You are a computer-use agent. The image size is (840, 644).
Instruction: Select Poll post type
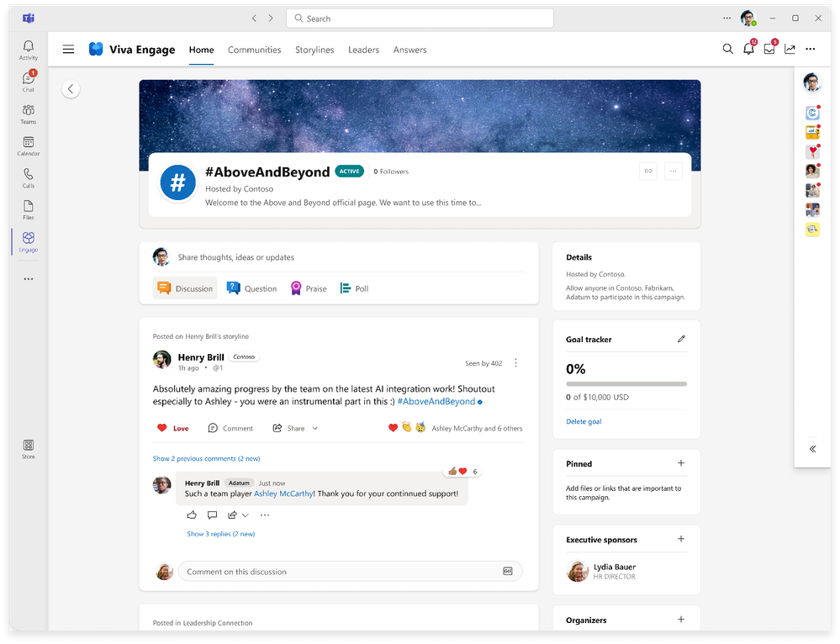pyautogui.click(x=355, y=288)
